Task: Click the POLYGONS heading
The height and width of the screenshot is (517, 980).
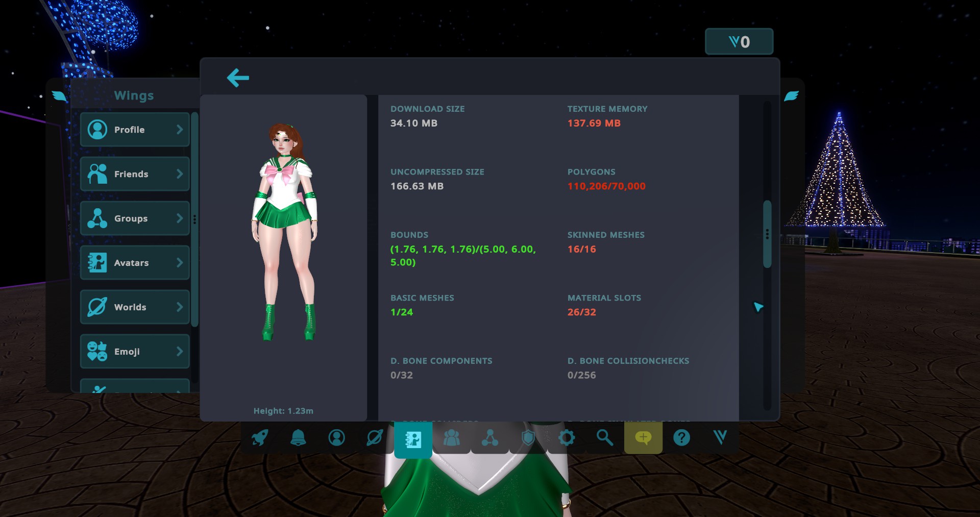Action: (592, 172)
